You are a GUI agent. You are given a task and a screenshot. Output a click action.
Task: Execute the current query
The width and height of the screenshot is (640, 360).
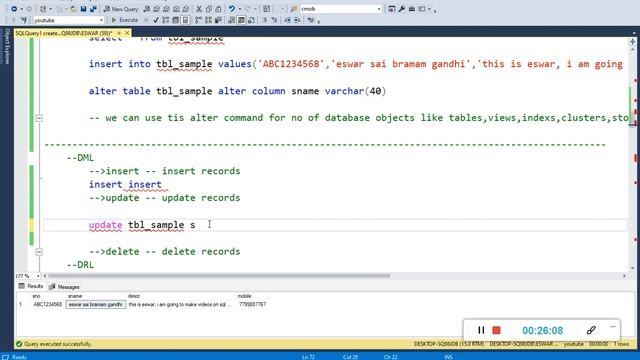tap(124, 20)
